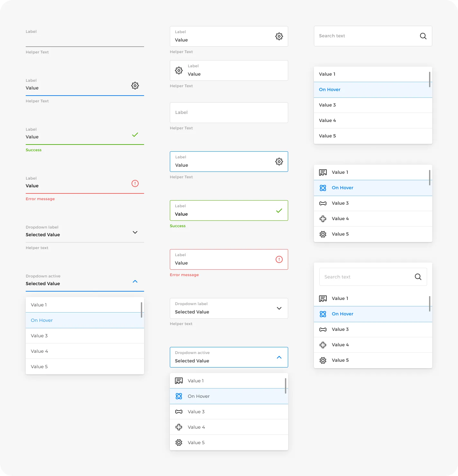Click the gear icon in the blue-outlined focused field
Image resolution: width=458 pixels, height=476 pixels.
[x=279, y=162]
